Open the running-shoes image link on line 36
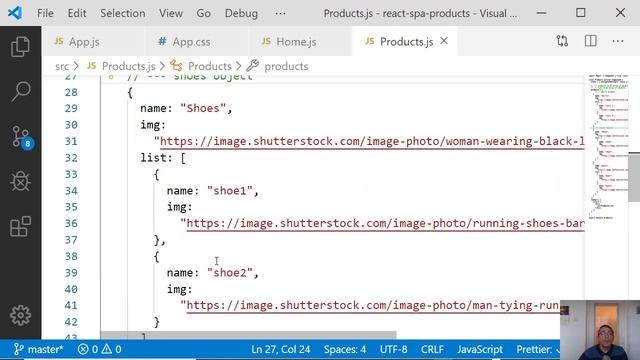The height and width of the screenshot is (360, 640). (x=385, y=224)
